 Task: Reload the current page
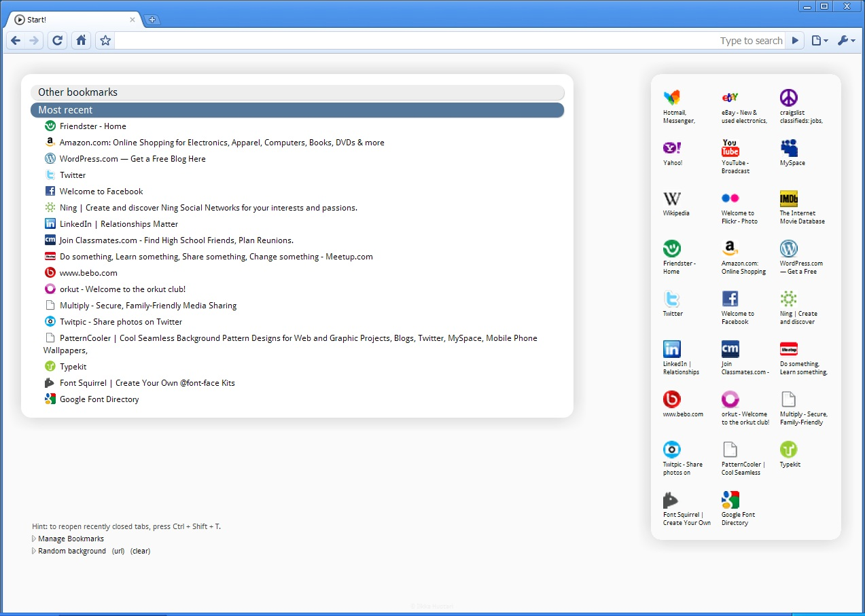click(58, 41)
